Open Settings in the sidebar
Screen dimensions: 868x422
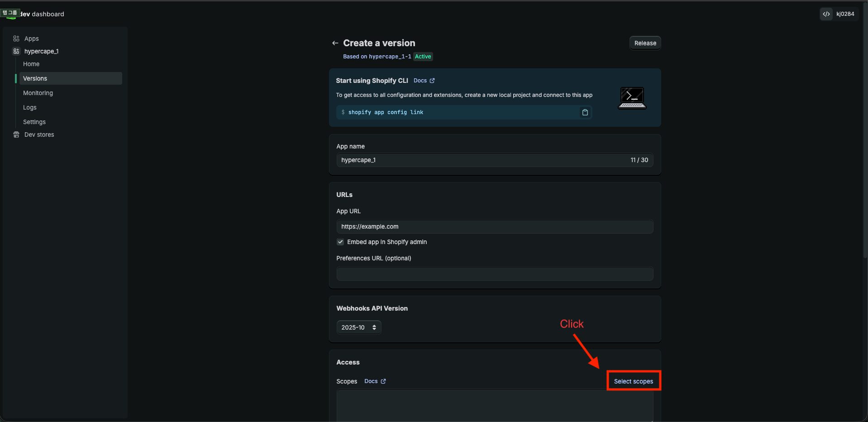point(34,122)
